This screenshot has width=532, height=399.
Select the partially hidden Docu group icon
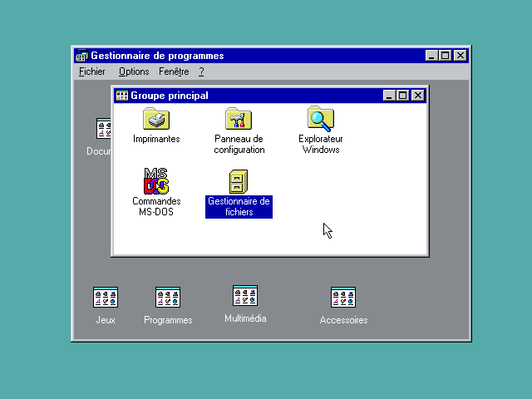[103, 129]
